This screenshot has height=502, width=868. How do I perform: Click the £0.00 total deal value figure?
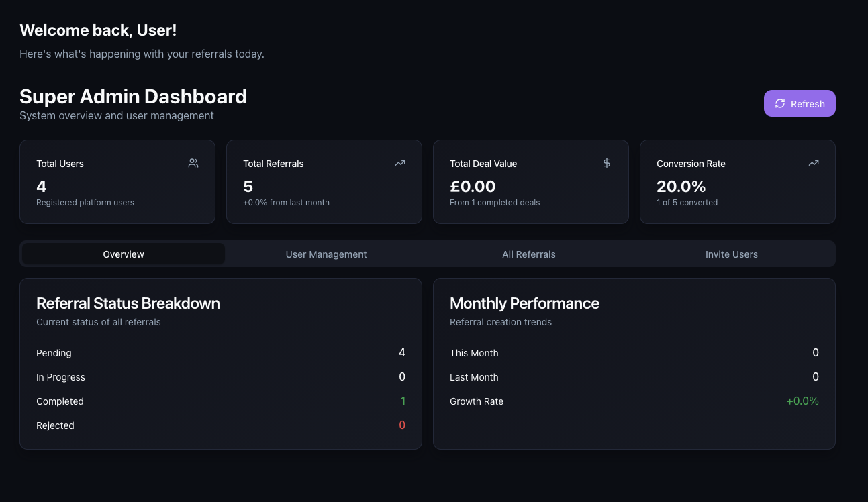[473, 187]
